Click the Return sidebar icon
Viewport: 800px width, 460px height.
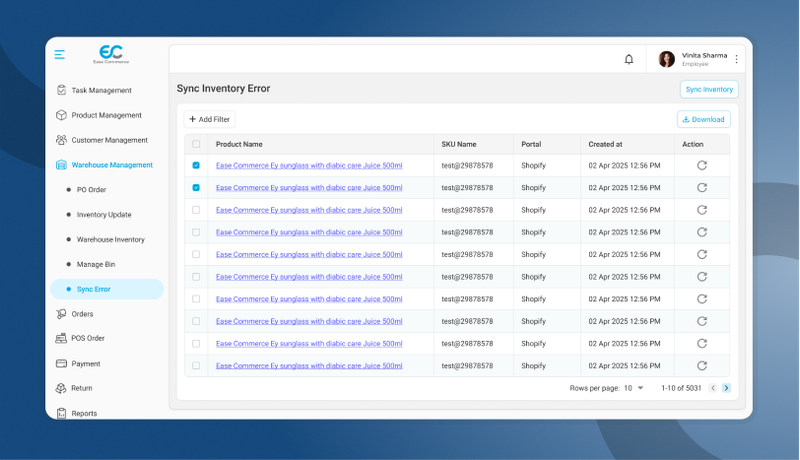tap(61, 388)
